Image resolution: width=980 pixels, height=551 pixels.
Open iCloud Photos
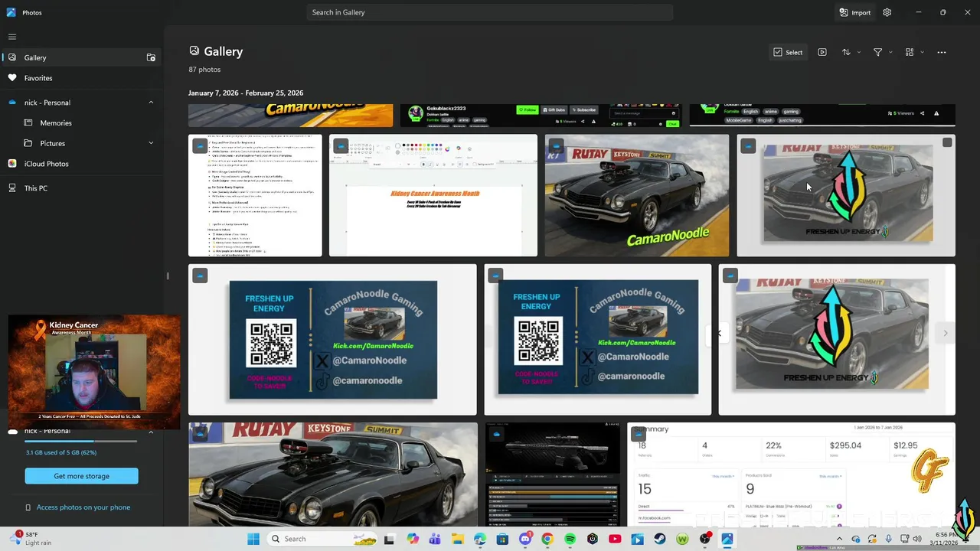pos(81,164)
